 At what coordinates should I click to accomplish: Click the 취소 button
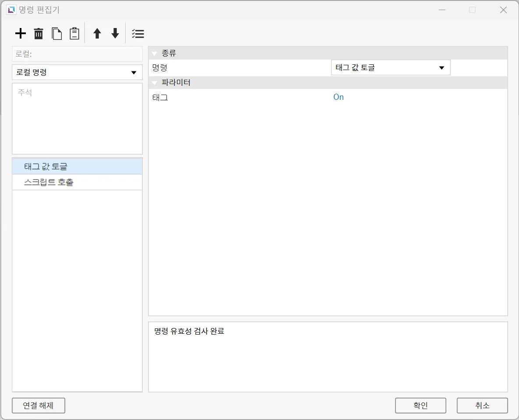point(482,406)
